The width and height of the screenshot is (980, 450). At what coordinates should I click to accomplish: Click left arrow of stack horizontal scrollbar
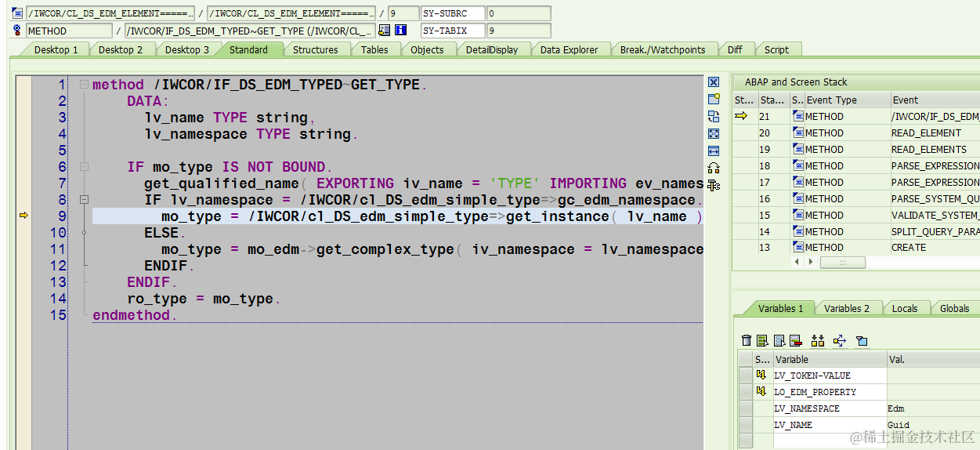point(798,262)
